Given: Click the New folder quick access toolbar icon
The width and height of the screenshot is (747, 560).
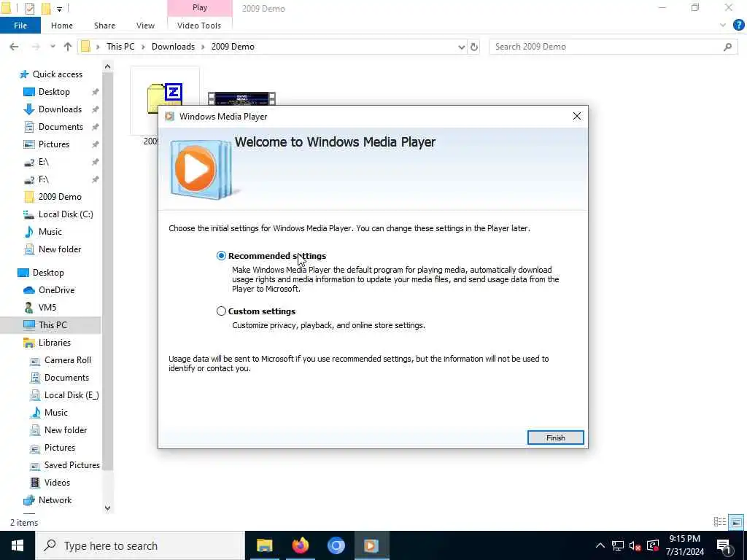Looking at the screenshot, I should [46, 8].
